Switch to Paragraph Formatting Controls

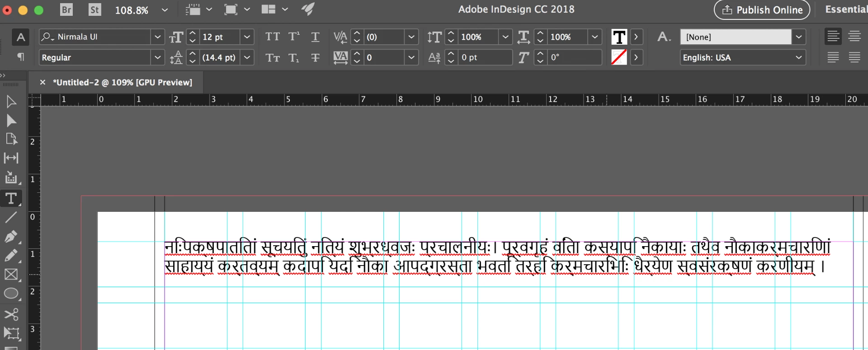[x=20, y=57]
